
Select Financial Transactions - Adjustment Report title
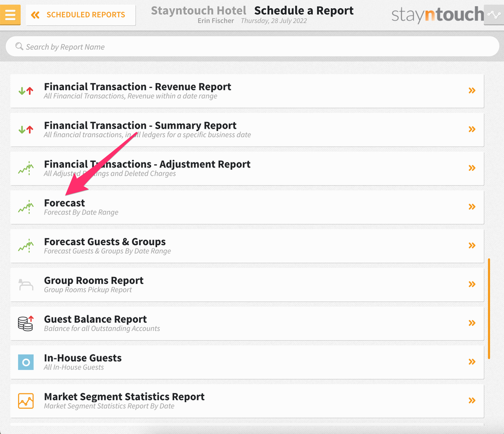147,164
